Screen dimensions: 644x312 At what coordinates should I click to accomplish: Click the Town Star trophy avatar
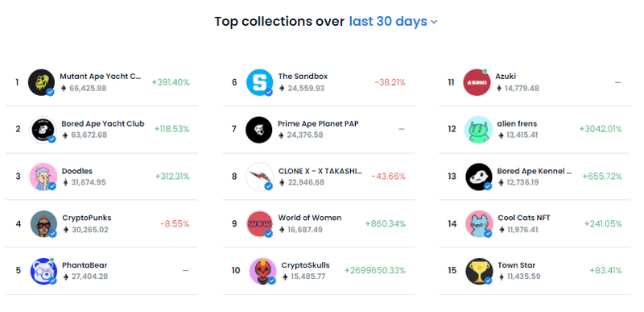[479, 271]
